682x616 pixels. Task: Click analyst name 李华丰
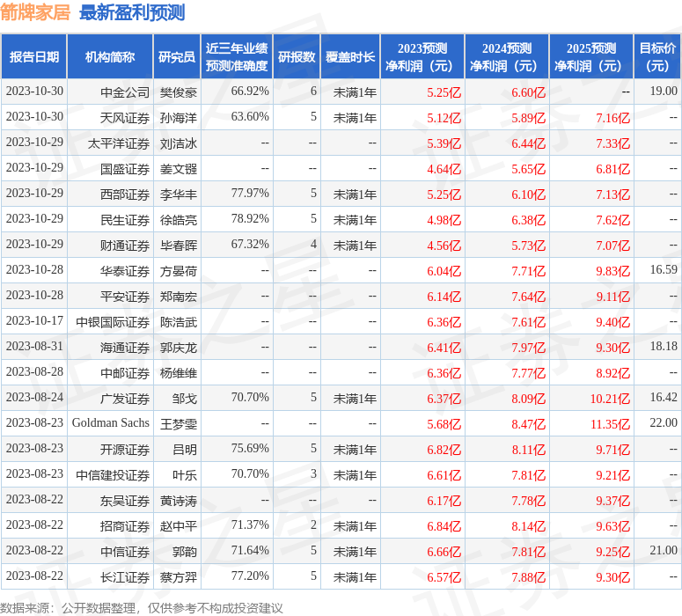click(x=179, y=194)
